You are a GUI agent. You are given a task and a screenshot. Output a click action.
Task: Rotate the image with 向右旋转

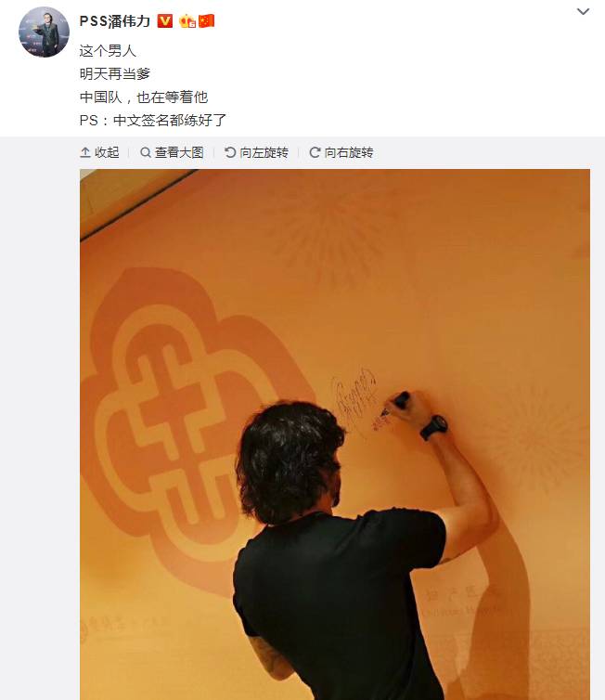click(x=341, y=152)
